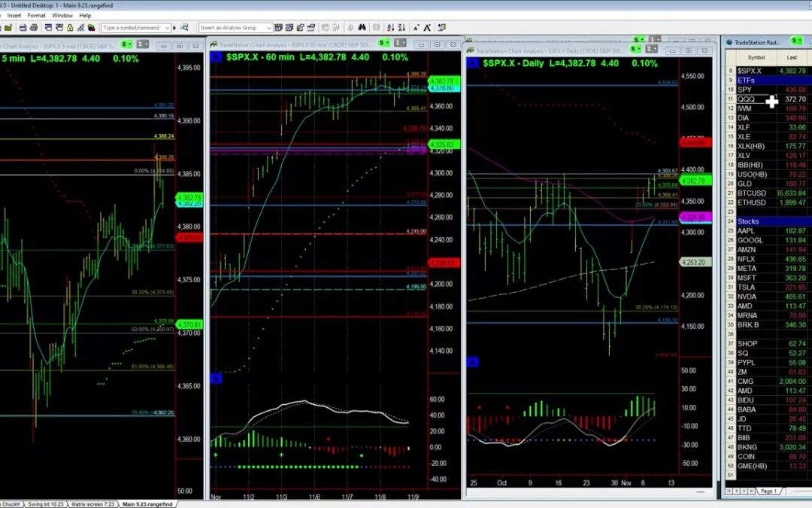Click the black arrow after the symbol box
812x508 pixels.
coord(174,28)
